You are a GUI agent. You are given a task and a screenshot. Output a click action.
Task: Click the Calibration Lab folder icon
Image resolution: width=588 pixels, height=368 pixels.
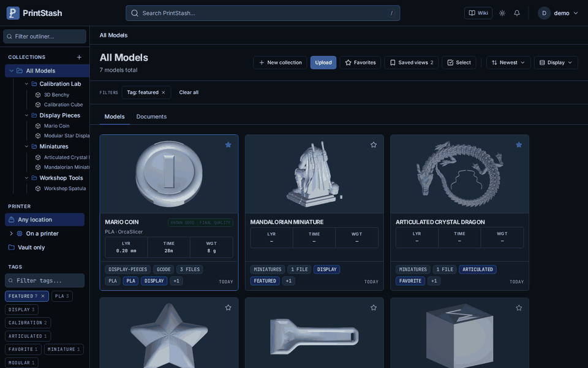coord(34,84)
